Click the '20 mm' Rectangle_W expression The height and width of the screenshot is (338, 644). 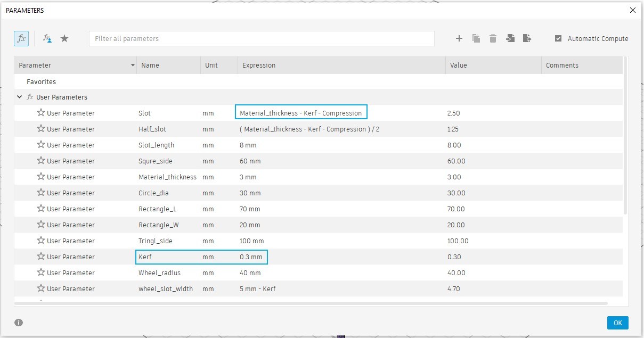point(250,225)
